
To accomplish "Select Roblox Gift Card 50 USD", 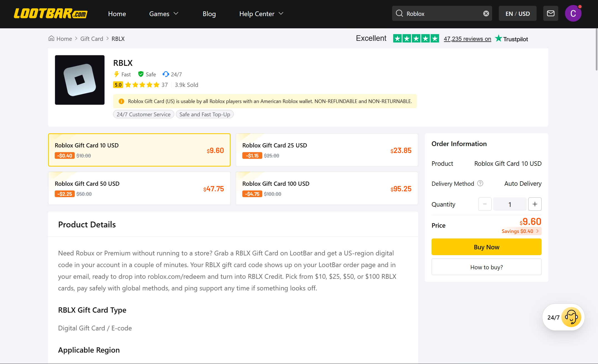I will 139,188.
